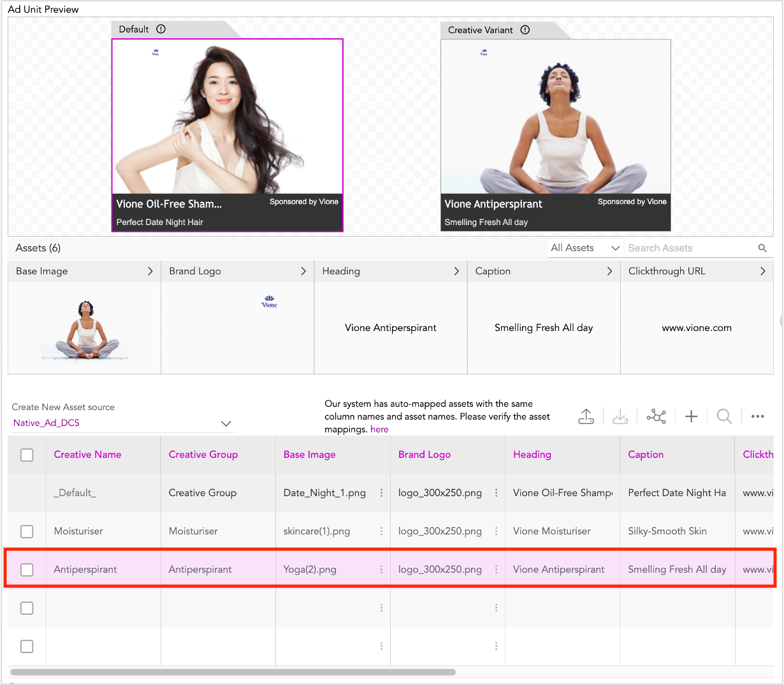The width and height of the screenshot is (784, 685).
Task: Expand the Heading asset chevron
Action: [x=456, y=271]
